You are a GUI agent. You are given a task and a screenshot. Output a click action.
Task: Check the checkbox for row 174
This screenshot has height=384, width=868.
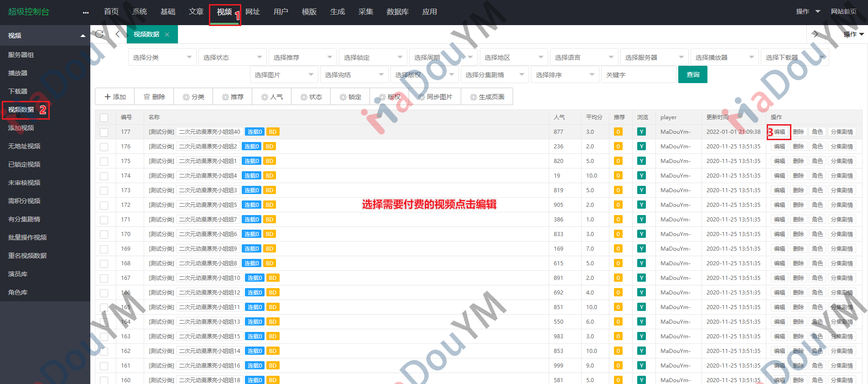click(x=104, y=176)
